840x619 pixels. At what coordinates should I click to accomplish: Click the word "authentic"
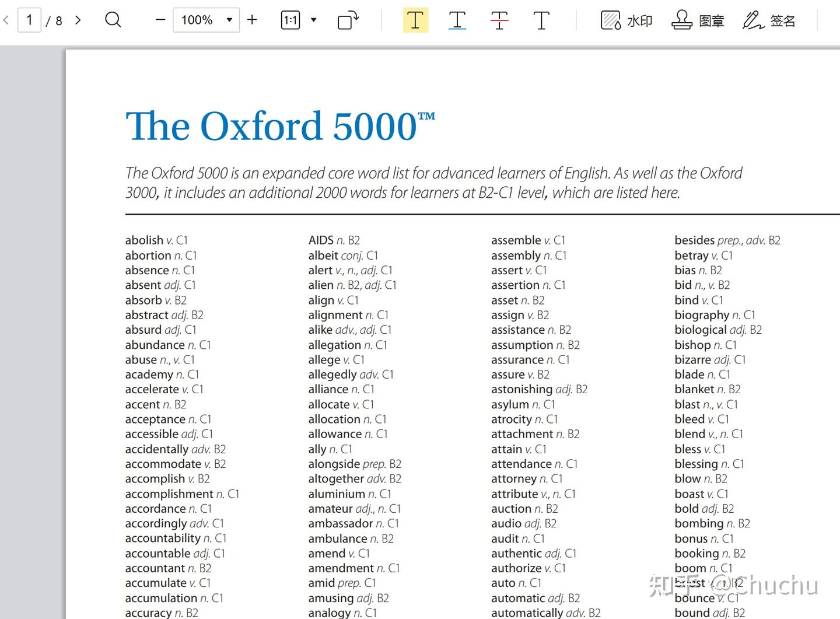[516, 554]
